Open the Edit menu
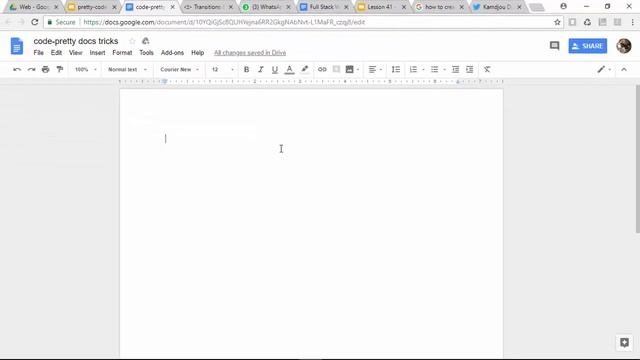This screenshot has height=360, width=640. (x=56, y=53)
